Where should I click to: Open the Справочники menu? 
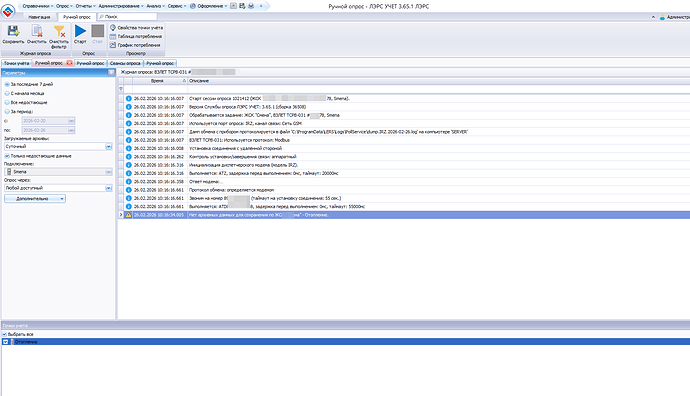point(37,6)
